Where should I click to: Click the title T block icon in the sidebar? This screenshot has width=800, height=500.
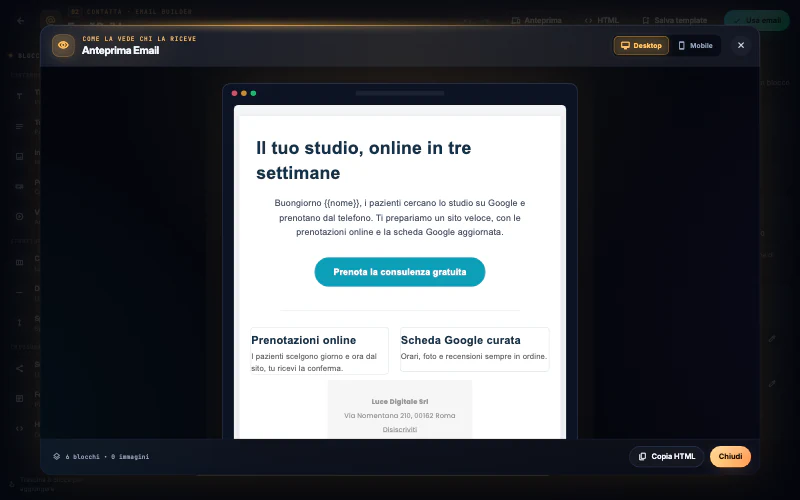(19, 96)
